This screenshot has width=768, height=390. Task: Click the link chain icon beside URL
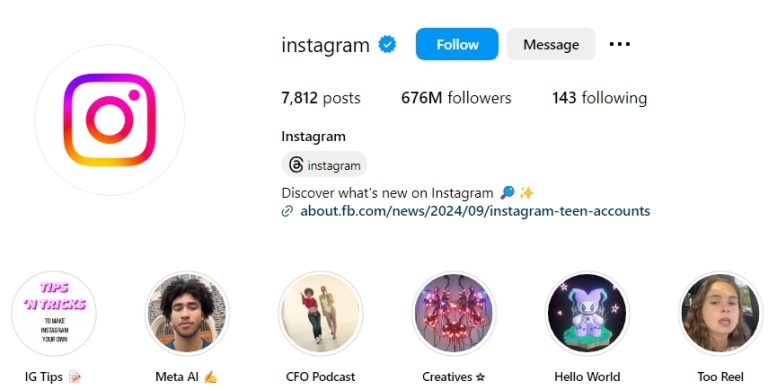(287, 211)
